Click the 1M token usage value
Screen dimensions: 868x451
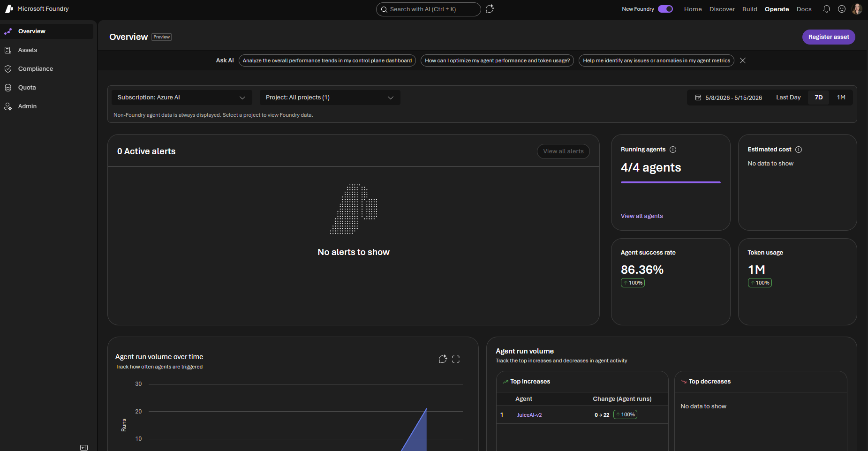pos(756,270)
